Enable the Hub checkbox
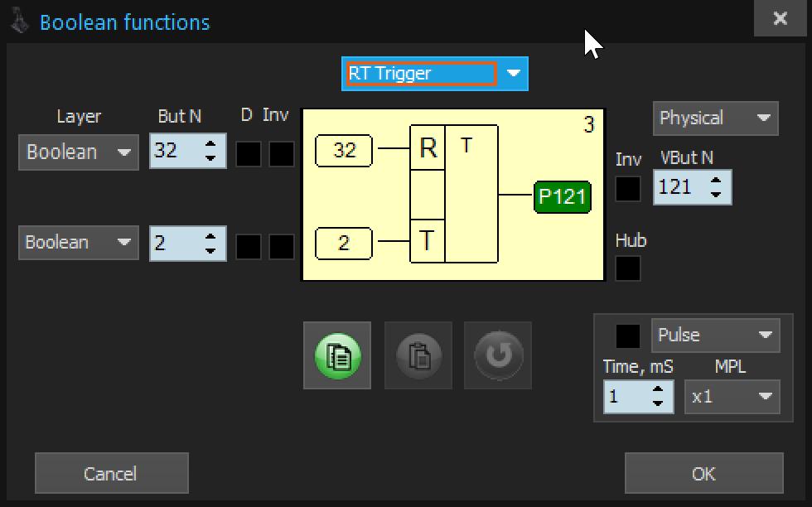The width and height of the screenshot is (812, 507). pos(627,268)
